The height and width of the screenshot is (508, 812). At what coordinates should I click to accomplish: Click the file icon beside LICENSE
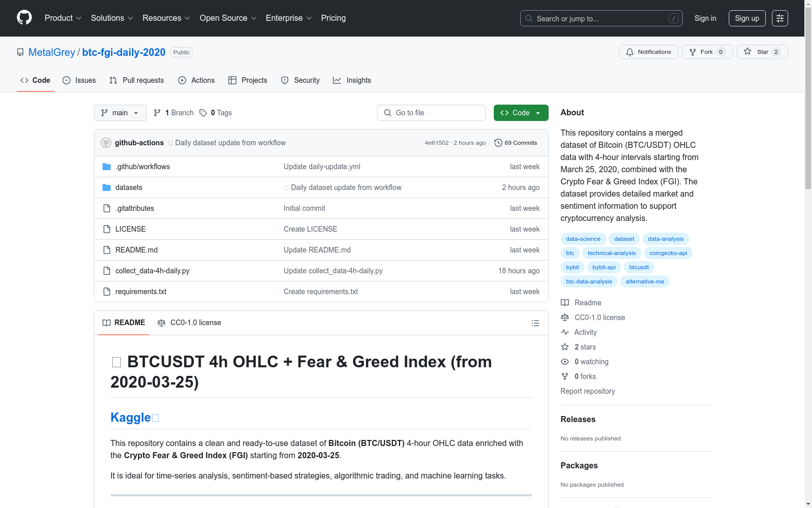[107, 229]
